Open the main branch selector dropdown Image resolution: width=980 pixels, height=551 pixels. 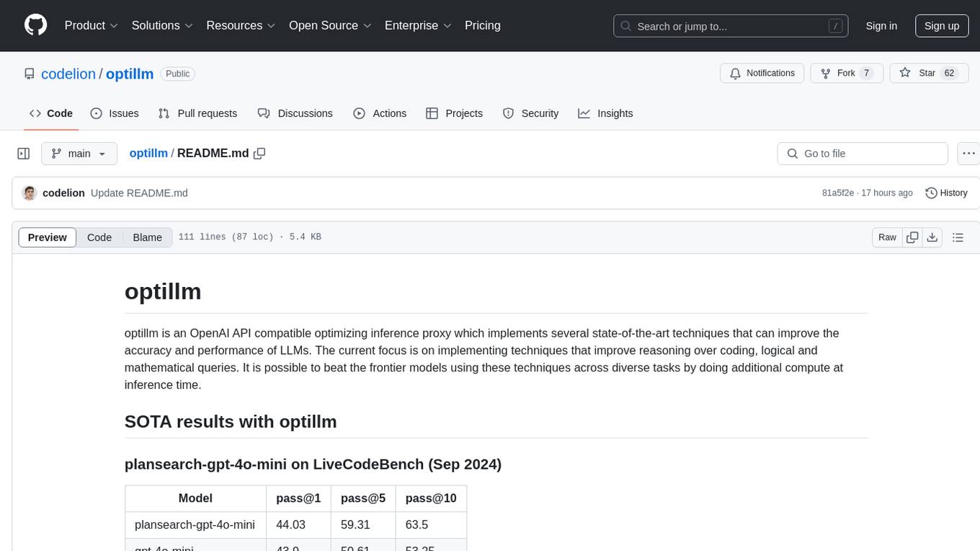point(79,154)
